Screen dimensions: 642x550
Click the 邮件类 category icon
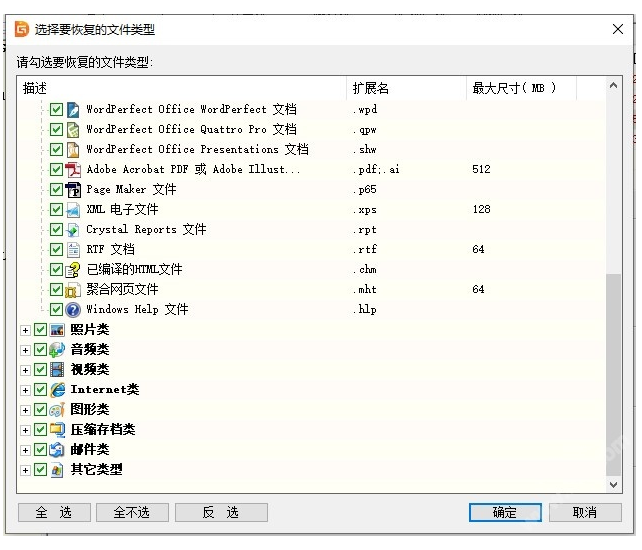click(57, 450)
